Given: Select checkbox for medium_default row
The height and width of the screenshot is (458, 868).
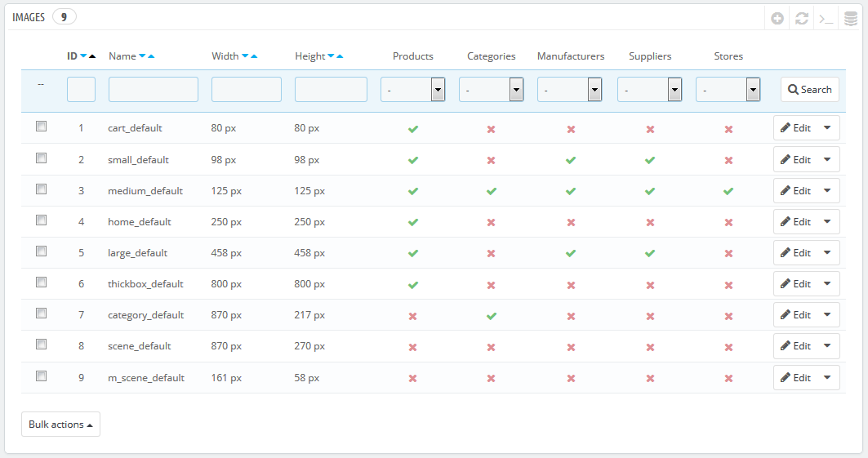Looking at the screenshot, I should tap(41, 189).
